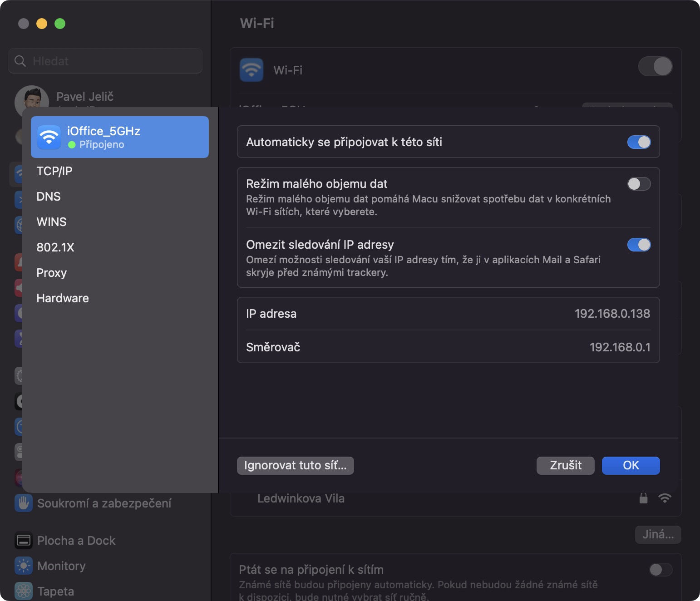Open the TCP/IP section
This screenshot has height=601, width=700.
point(54,171)
